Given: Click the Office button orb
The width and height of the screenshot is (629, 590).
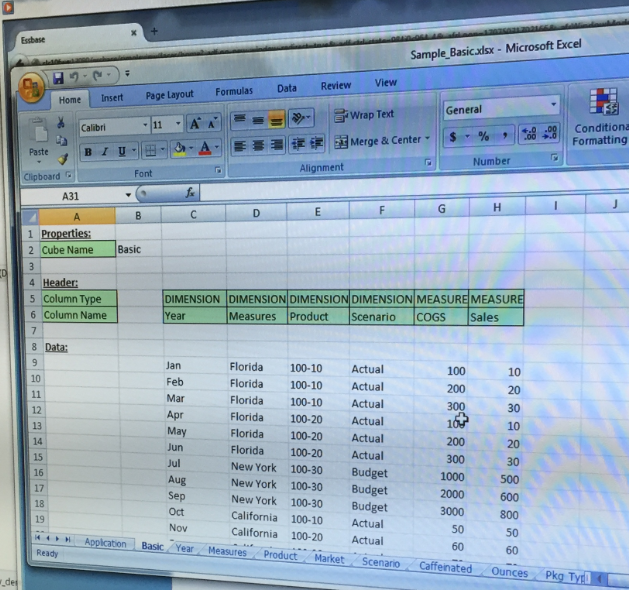Looking at the screenshot, I should [x=31, y=87].
